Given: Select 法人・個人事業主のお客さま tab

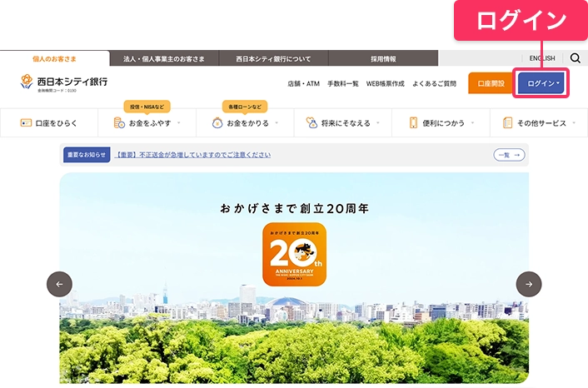Looking at the screenshot, I should 164,58.
